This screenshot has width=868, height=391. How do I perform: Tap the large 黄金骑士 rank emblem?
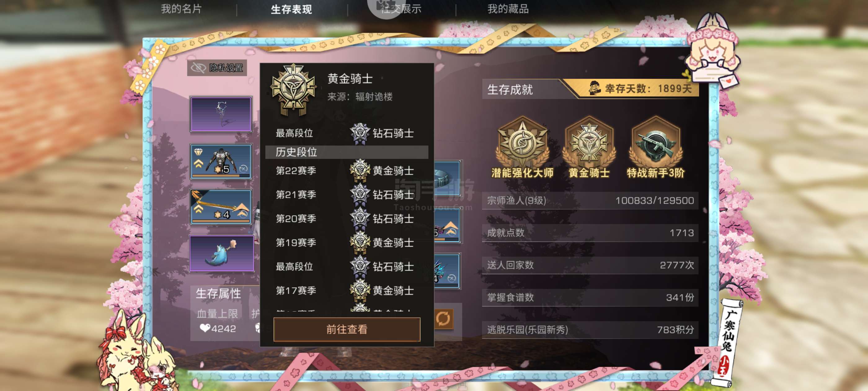(294, 90)
